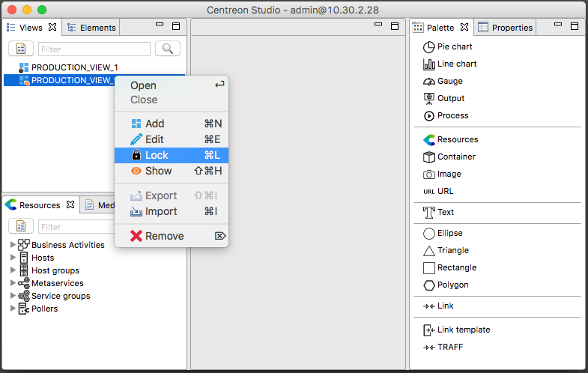
Task: Select the Image camera icon
Action: pyautogui.click(x=428, y=175)
